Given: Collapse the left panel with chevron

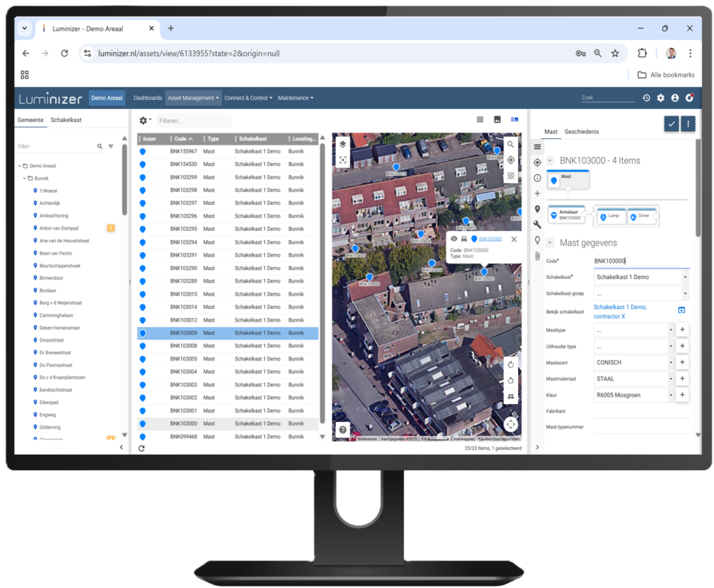Looking at the screenshot, I should tap(121, 447).
